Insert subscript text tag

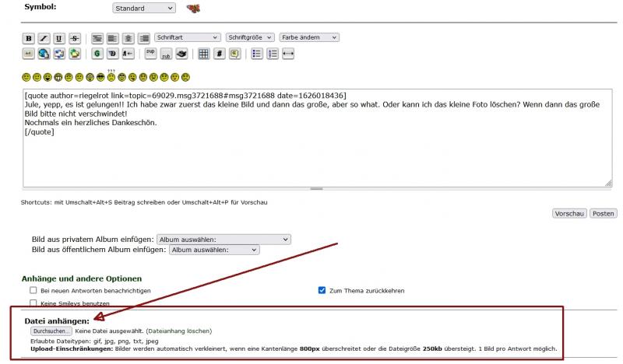pyautogui.click(x=164, y=54)
